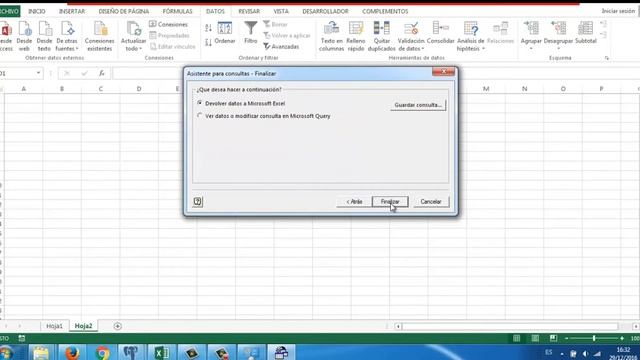Open INSERTAR ribbon tab
Screen dimensions: 640x360
point(72,11)
